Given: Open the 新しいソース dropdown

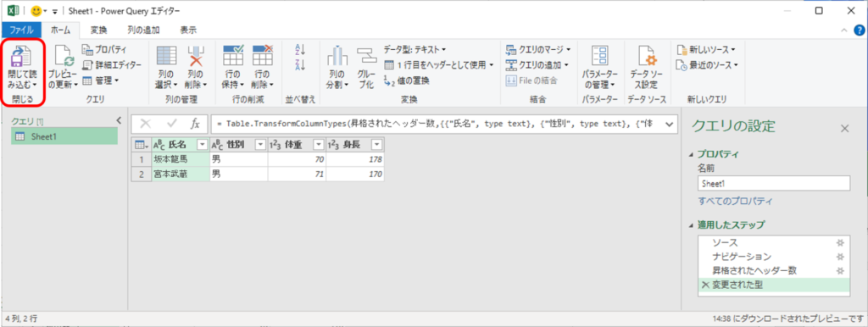Looking at the screenshot, I should pos(706,50).
